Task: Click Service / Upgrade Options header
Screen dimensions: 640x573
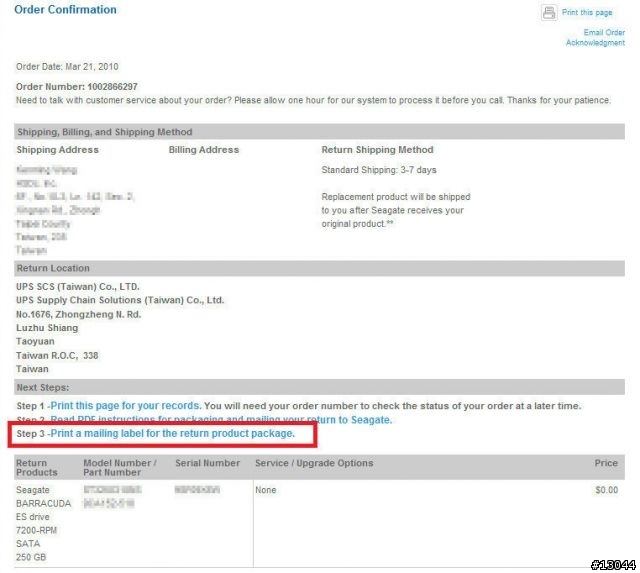Action: pyautogui.click(x=314, y=463)
